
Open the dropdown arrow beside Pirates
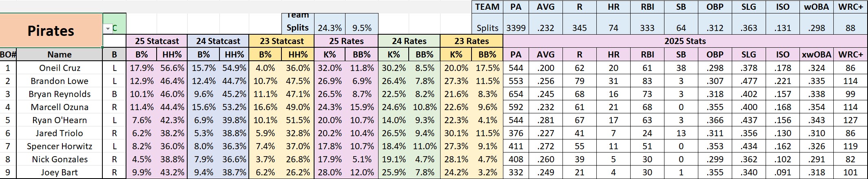tap(108, 29)
